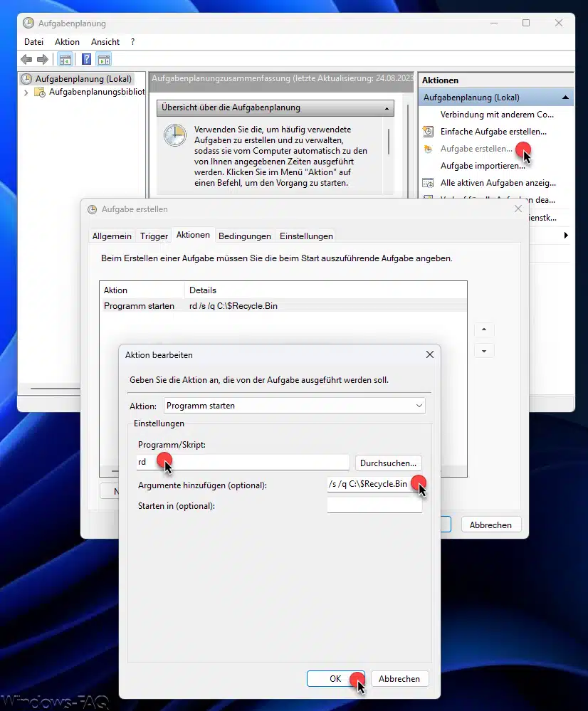Click Verbindung mit anderem Co... action
Viewport: 588px width, 711px height.
pos(497,115)
